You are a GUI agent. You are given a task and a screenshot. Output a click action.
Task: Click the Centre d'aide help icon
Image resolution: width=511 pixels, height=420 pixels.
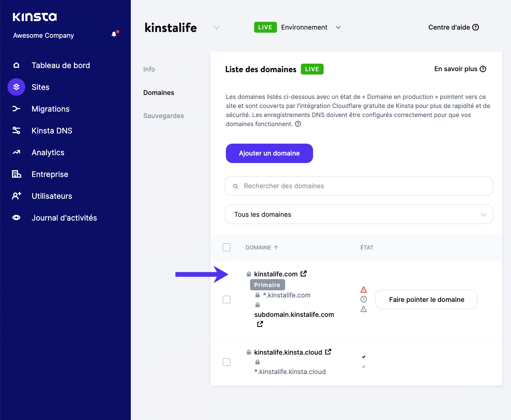click(x=476, y=27)
